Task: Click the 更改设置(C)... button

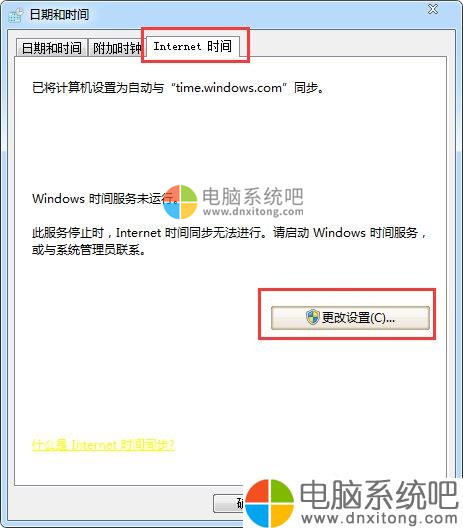Action: click(x=350, y=318)
